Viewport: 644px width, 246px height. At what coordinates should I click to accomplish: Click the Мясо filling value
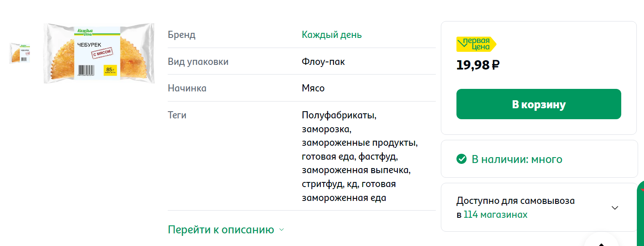pos(313,88)
